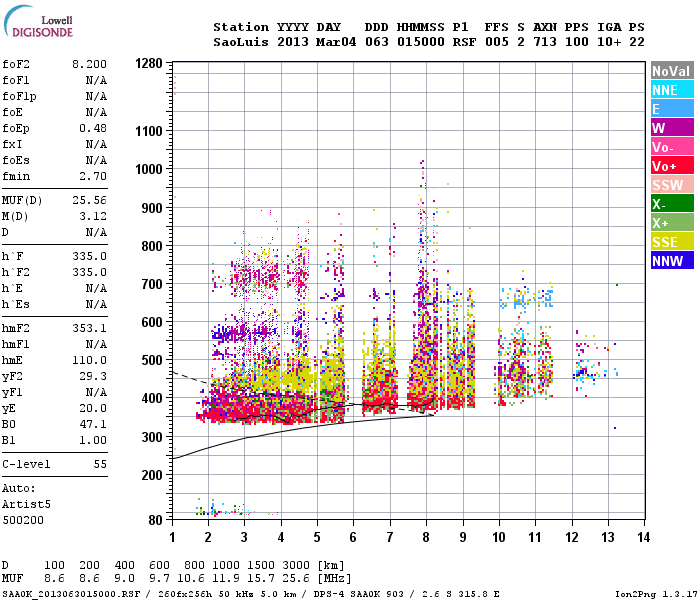Click the 14 MHz frequency axis label

pyautogui.click(x=643, y=537)
